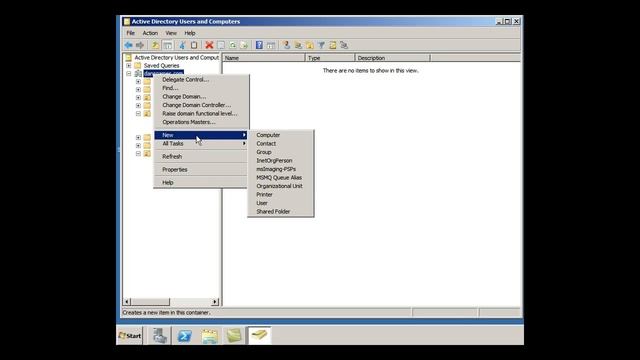Screen dimensions: 640x360
Task: Sort by the Name column header
Action: [264, 58]
